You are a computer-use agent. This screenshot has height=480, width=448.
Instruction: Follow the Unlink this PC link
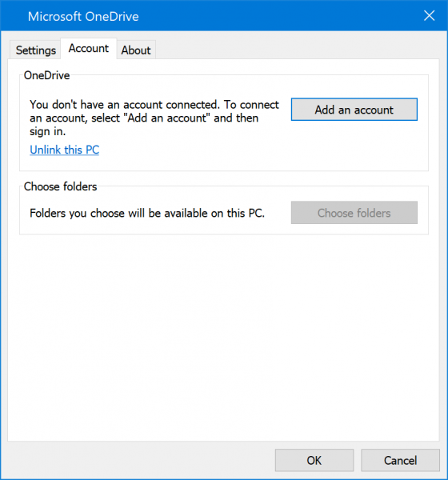(x=64, y=150)
